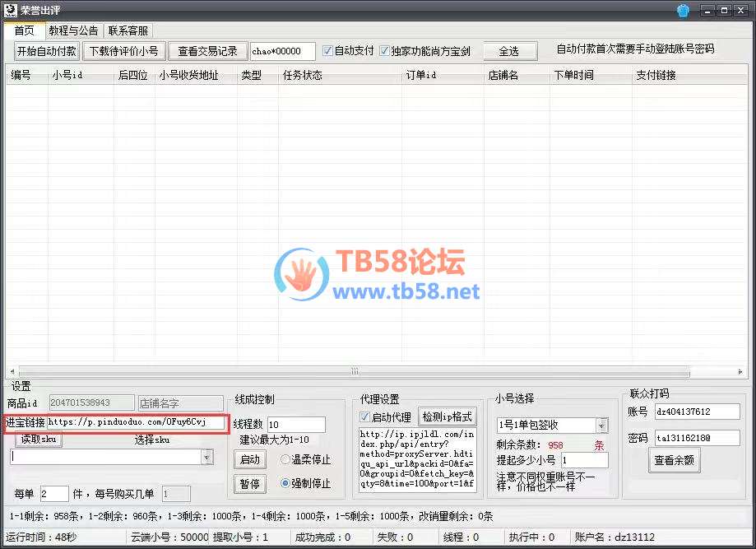Open the 教程与公告 tab
Viewport: 756px width, 549px height.
73,30
